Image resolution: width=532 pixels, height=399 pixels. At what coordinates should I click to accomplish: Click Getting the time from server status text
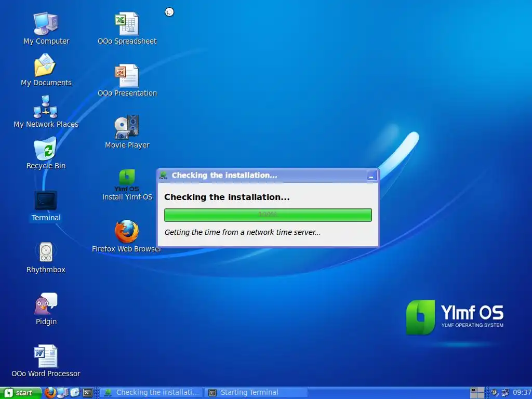pos(243,232)
